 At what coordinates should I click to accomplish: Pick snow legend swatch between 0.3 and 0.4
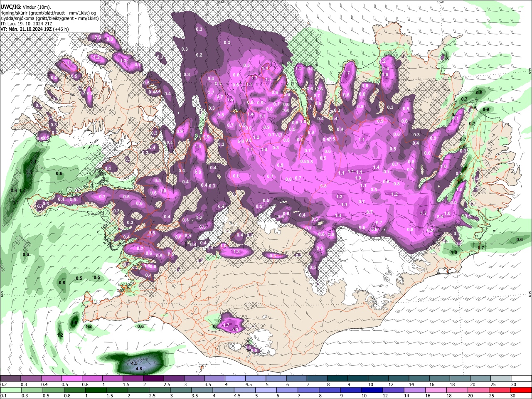point(31,378)
